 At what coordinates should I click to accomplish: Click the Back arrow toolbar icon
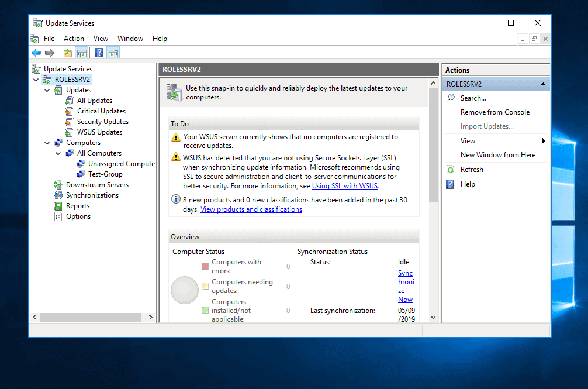coord(36,53)
